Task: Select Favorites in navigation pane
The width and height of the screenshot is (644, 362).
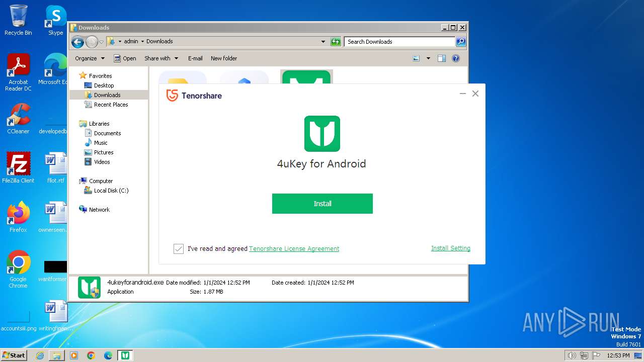Action: click(x=100, y=76)
